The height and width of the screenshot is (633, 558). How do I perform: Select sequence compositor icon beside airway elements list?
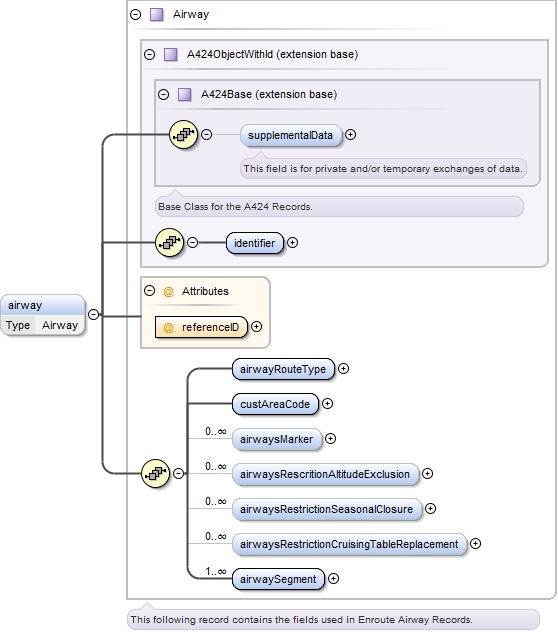pos(155,473)
